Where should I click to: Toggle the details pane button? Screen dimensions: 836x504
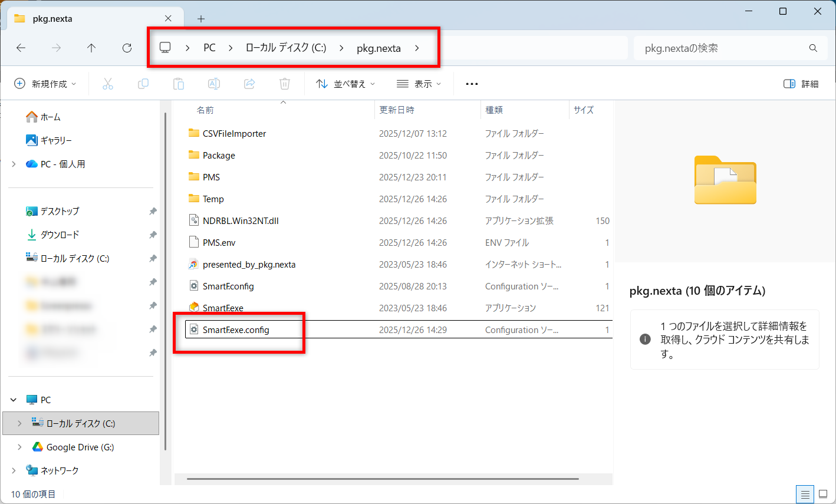click(x=801, y=84)
